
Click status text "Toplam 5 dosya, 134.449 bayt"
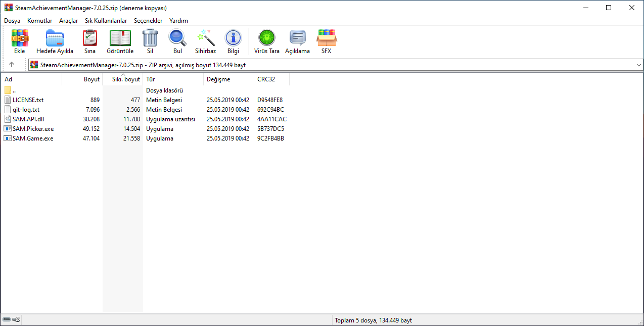(x=373, y=320)
